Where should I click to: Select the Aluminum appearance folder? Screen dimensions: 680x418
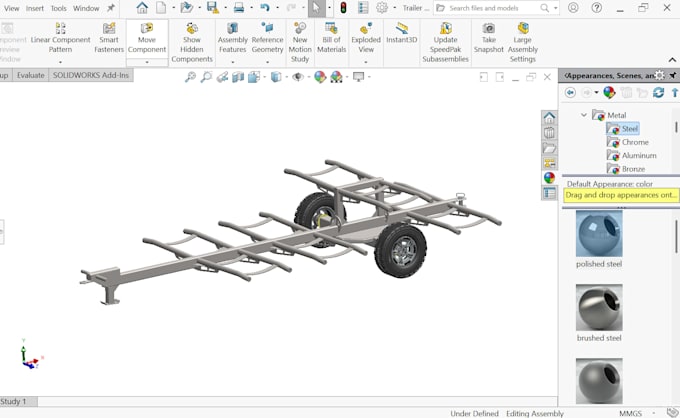pyautogui.click(x=632, y=155)
